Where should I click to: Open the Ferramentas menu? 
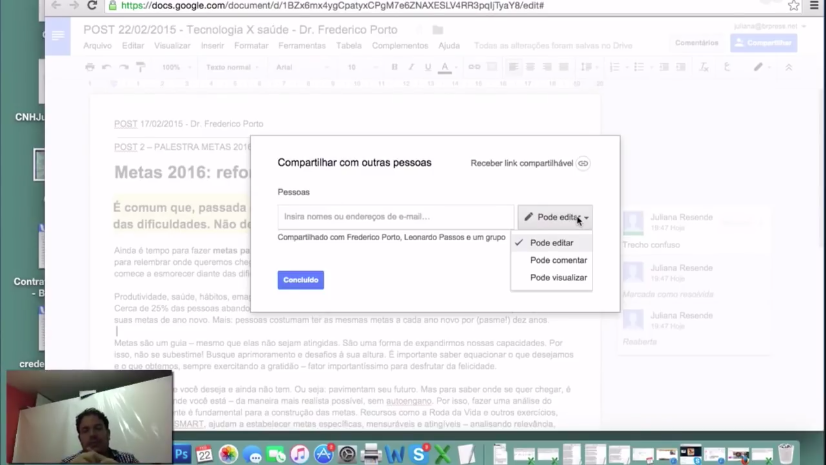coord(302,46)
